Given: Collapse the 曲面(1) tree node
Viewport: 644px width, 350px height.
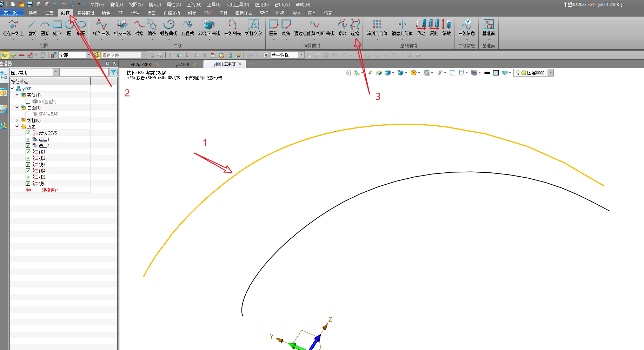Looking at the screenshot, I should click(17, 107).
